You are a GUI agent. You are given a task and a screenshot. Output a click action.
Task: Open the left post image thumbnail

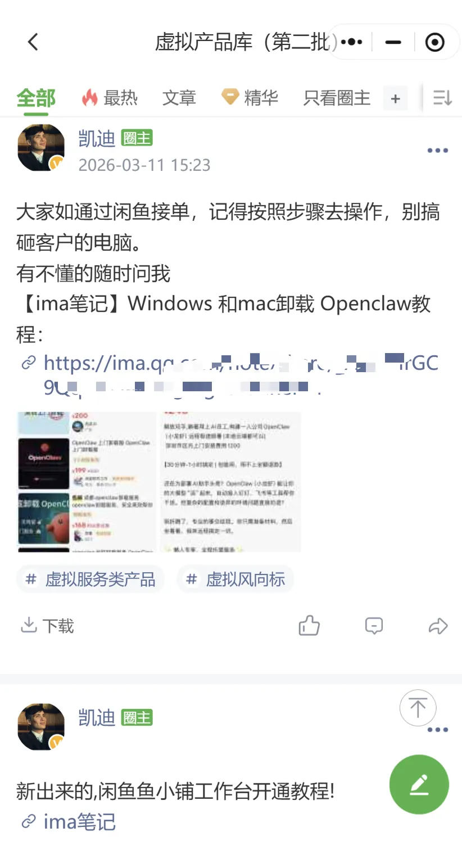[87, 482]
